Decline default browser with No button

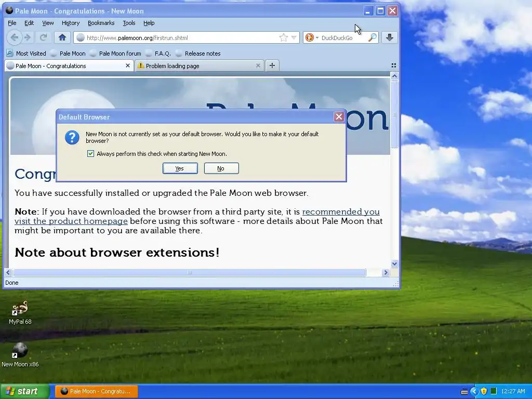pos(221,168)
